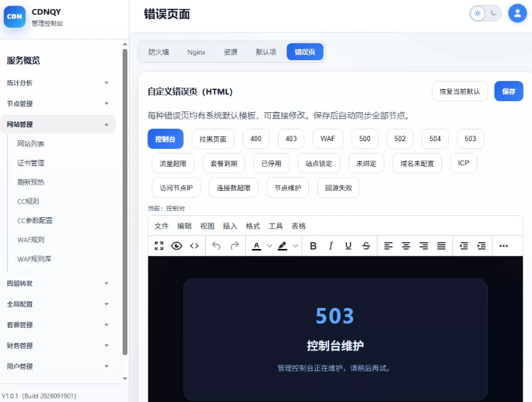
Task: Open source code view icon
Action: pos(194,246)
